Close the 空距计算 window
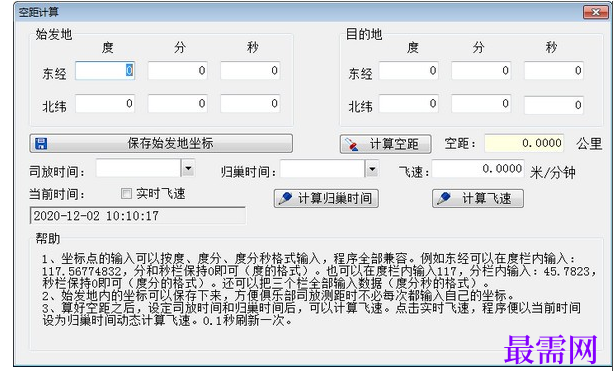The image size is (616, 381). point(596,12)
